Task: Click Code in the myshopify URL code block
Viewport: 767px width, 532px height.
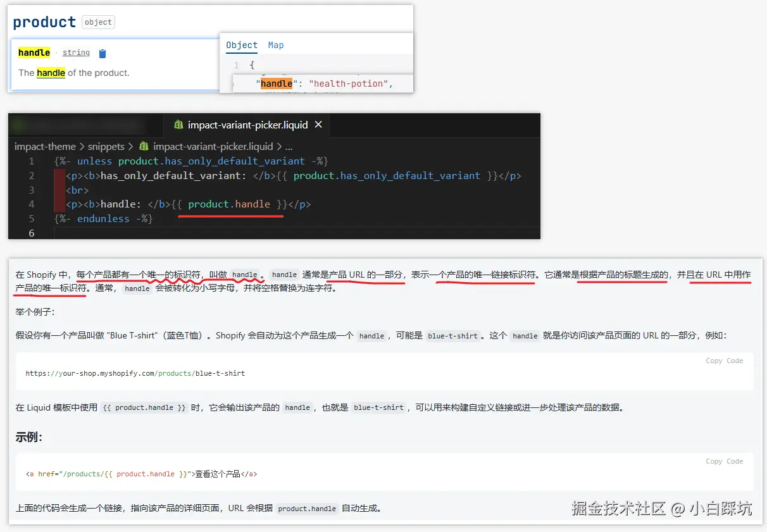Action: click(735, 361)
